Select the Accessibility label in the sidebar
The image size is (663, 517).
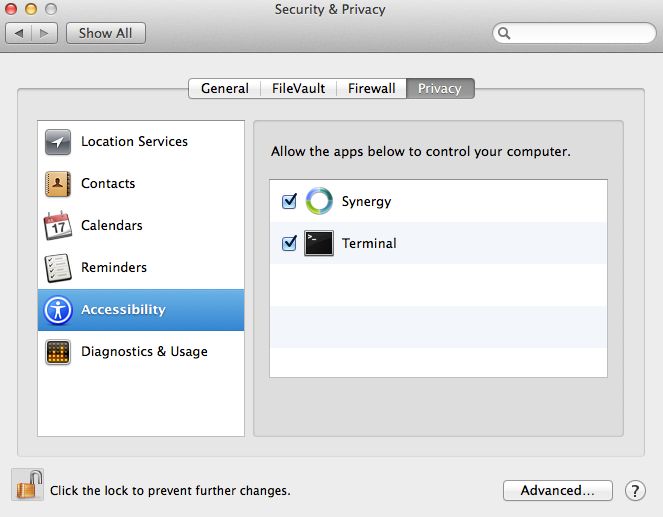123,309
